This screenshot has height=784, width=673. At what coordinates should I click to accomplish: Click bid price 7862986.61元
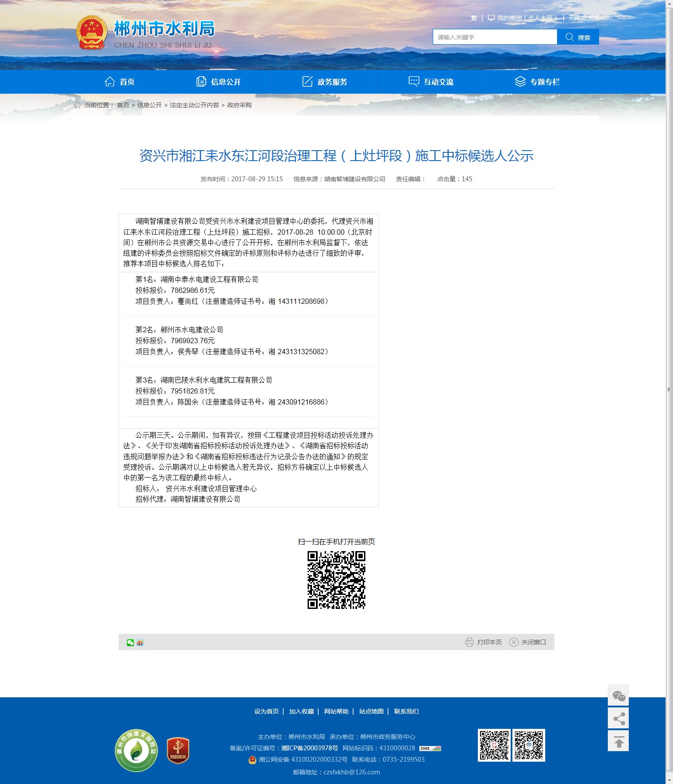(193, 290)
